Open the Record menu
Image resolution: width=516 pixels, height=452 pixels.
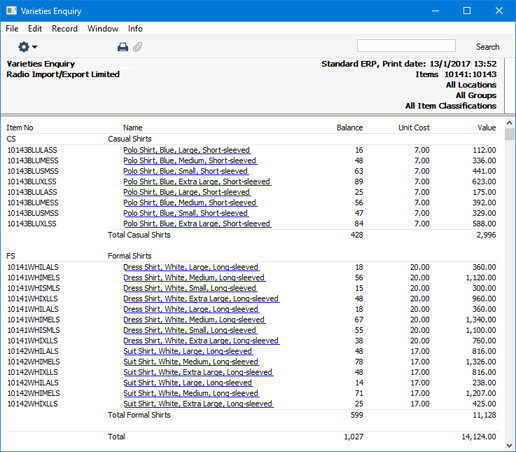[64, 29]
